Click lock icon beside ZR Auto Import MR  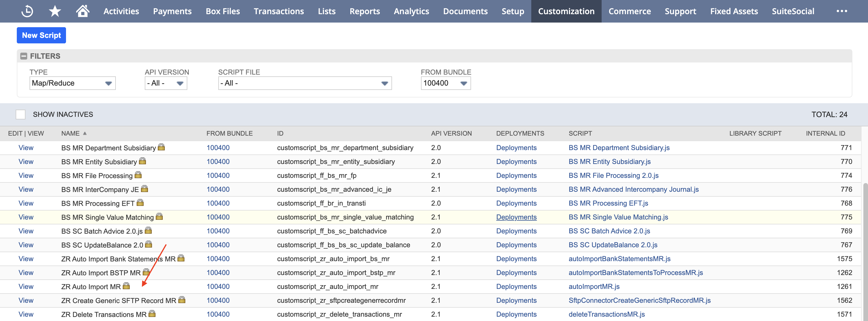(126, 286)
